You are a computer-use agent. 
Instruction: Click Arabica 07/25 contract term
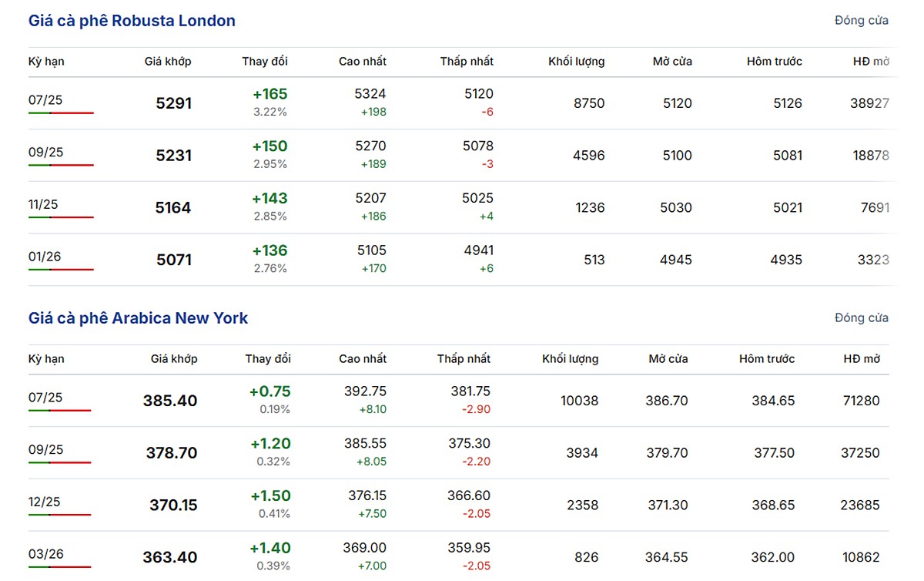45,398
